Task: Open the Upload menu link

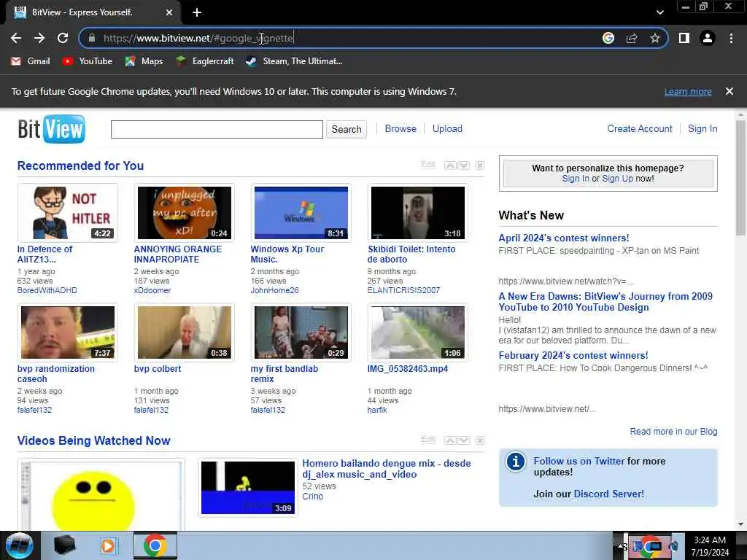Action: (447, 128)
